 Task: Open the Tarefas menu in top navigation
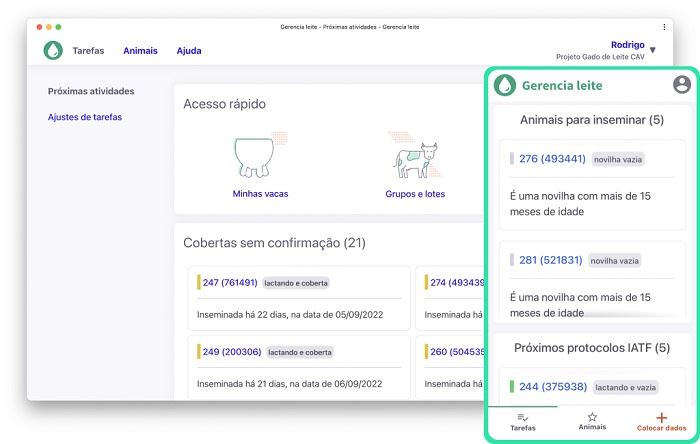pos(88,51)
